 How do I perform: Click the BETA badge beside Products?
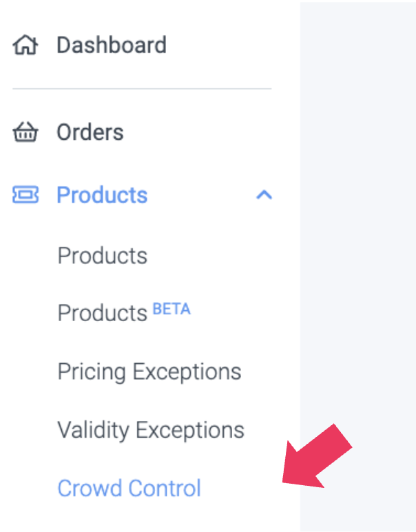pyautogui.click(x=171, y=309)
